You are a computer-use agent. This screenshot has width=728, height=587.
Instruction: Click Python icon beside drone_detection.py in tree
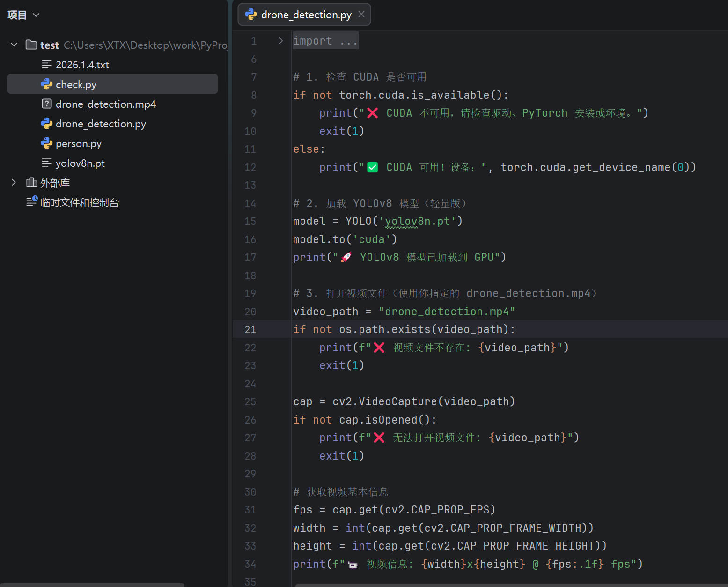[x=47, y=124]
